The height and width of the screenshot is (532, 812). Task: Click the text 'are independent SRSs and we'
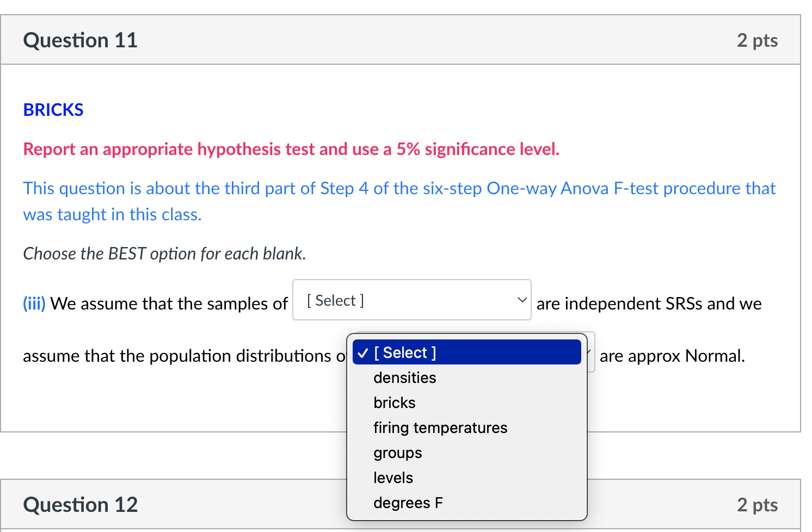(649, 304)
